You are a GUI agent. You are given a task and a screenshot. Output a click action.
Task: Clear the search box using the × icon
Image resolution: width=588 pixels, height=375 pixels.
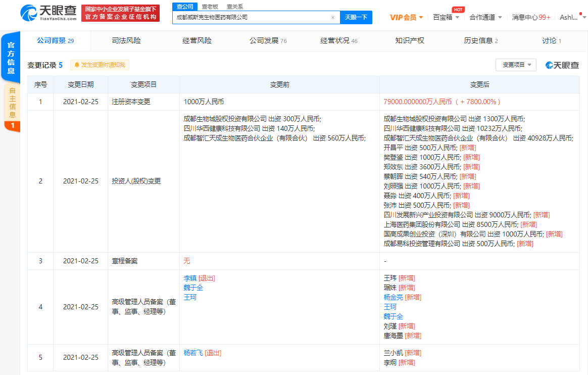pos(332,17)
